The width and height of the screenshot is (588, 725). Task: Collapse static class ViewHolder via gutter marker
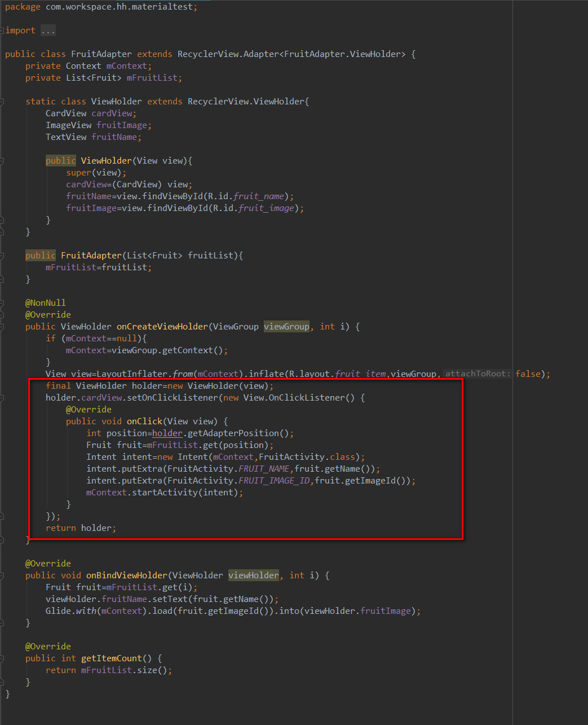pyautogui.click(x=2, y=102)
